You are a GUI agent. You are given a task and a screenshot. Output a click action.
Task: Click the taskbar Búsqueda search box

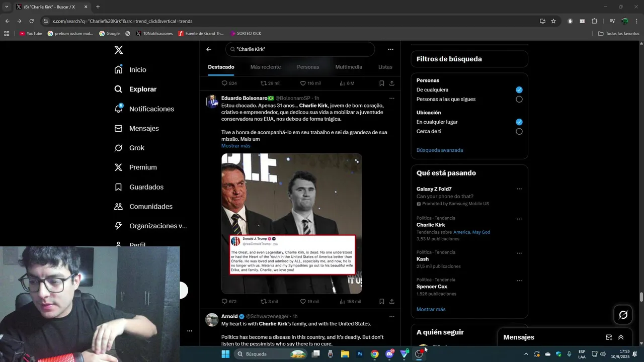[271, 354]
